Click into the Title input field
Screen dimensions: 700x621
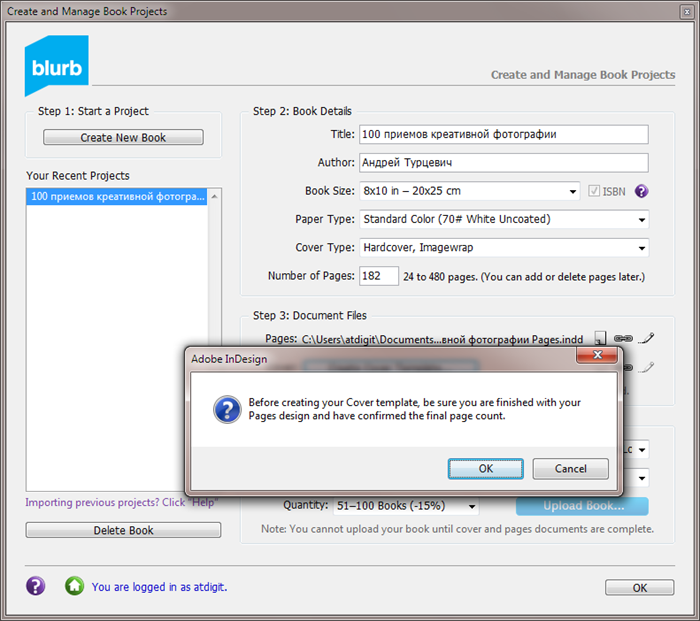(504, 134)
